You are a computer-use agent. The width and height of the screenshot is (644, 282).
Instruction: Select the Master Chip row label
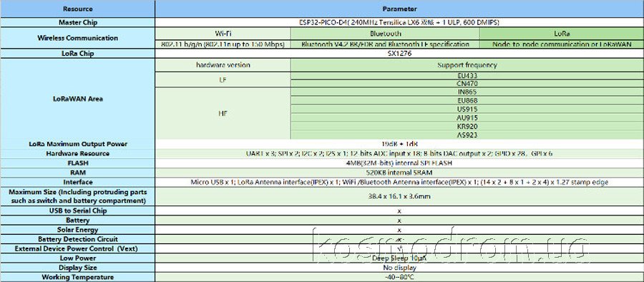pyautogui.click(x=77, y=22)
